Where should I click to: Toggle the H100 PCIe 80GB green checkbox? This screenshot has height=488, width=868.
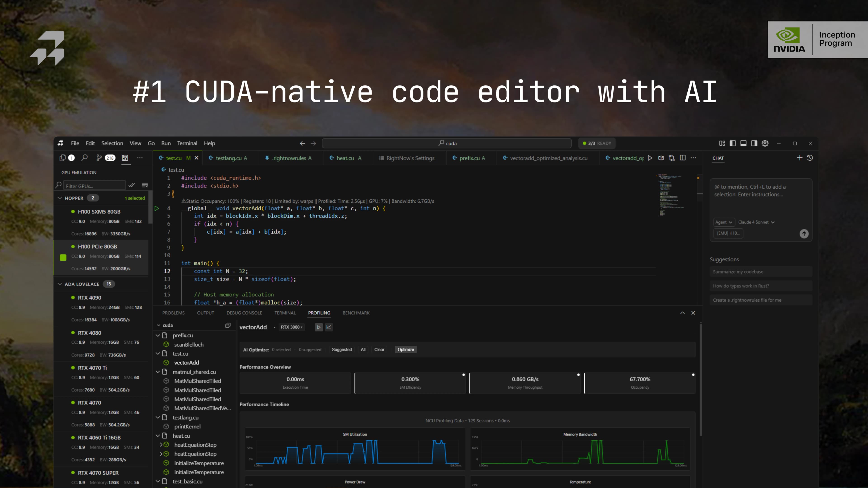63,258
